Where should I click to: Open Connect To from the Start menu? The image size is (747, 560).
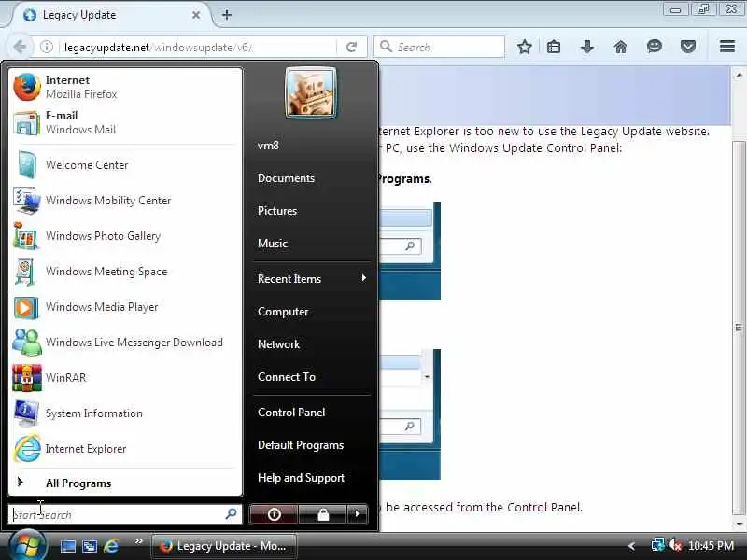[287, 377]
